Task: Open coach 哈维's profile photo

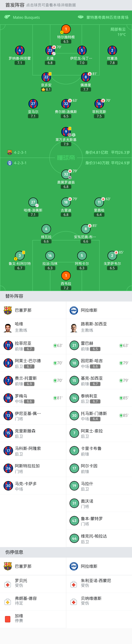Action: coord(8,327)
